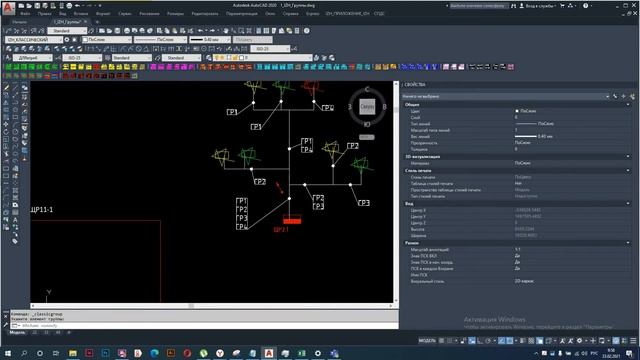Click the red ЩР2.1 panel block
640x360 pixels.
point(292,220)
